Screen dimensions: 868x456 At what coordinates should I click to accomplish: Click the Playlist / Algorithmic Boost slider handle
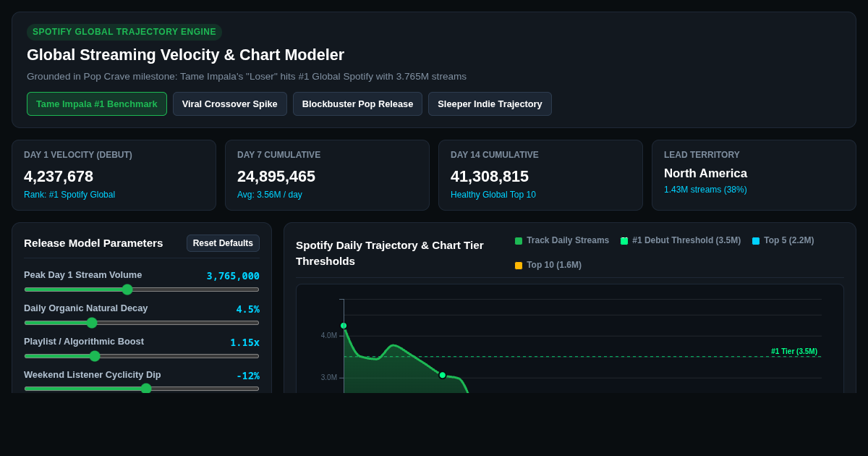pyautogui.click(x=95, y=356)
